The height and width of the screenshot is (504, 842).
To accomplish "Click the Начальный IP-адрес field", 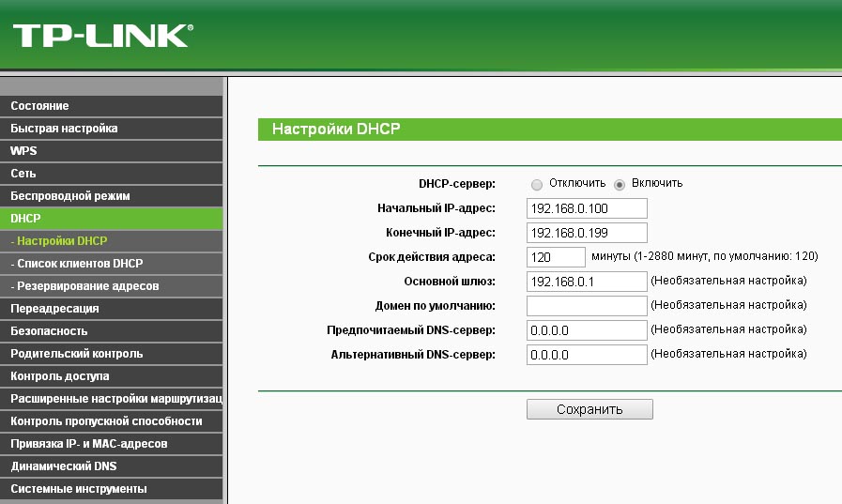I will pos(587,208).
